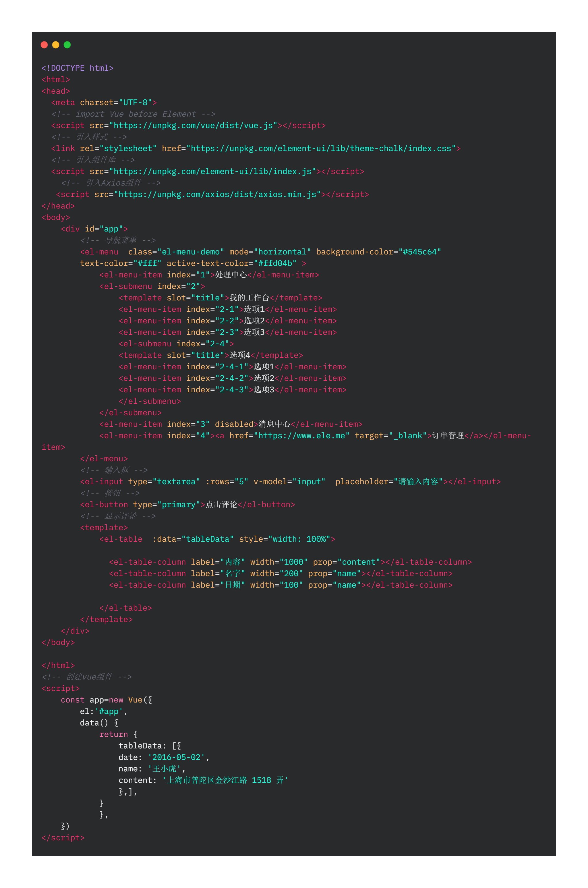Click the '请输入内容' placeholder value
This screenshot has width=588, height=888.
tap(418, 482)
